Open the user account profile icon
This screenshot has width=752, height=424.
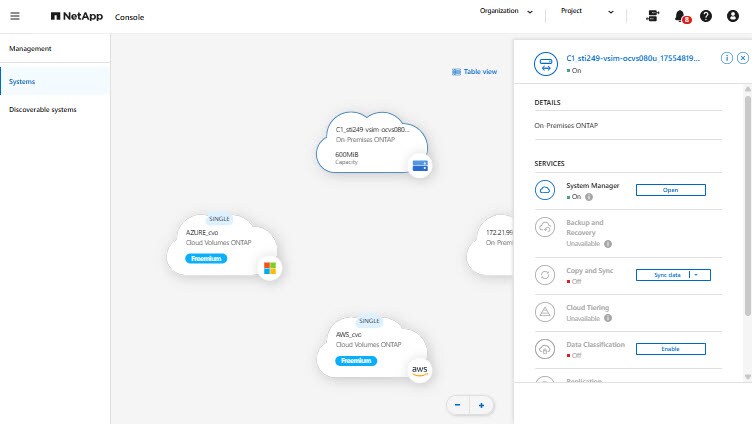coord(733,16)
